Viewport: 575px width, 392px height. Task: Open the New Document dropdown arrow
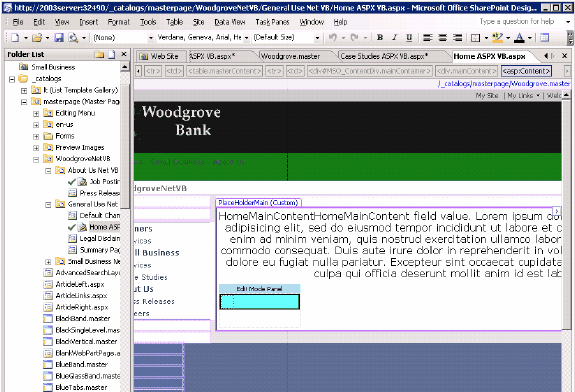pyautogui.click(x=26, y=38)
